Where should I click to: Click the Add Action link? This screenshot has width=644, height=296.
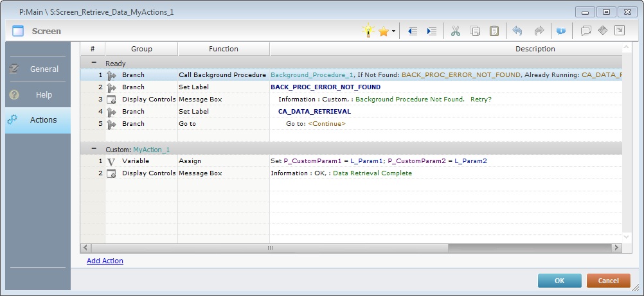(105, 261)
